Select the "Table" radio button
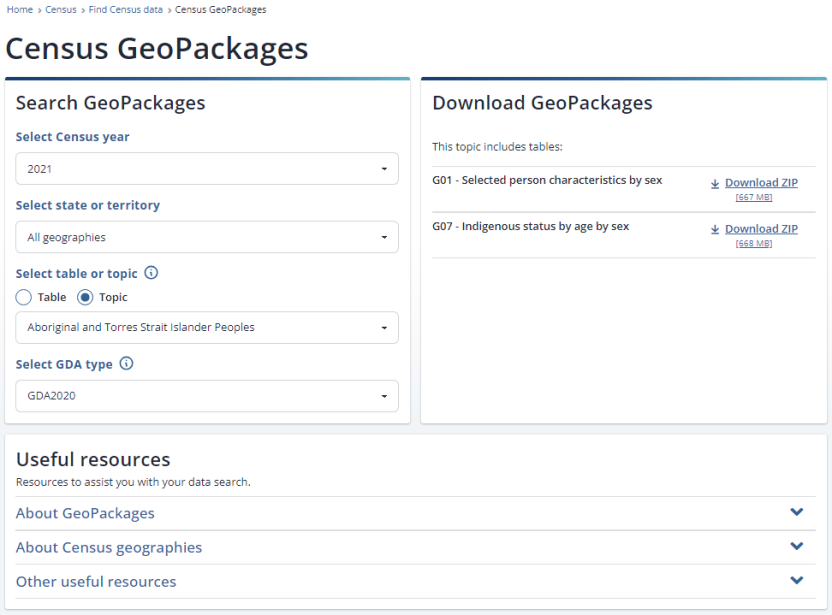Viewport: 832px width, 615px height. point(22,297)
